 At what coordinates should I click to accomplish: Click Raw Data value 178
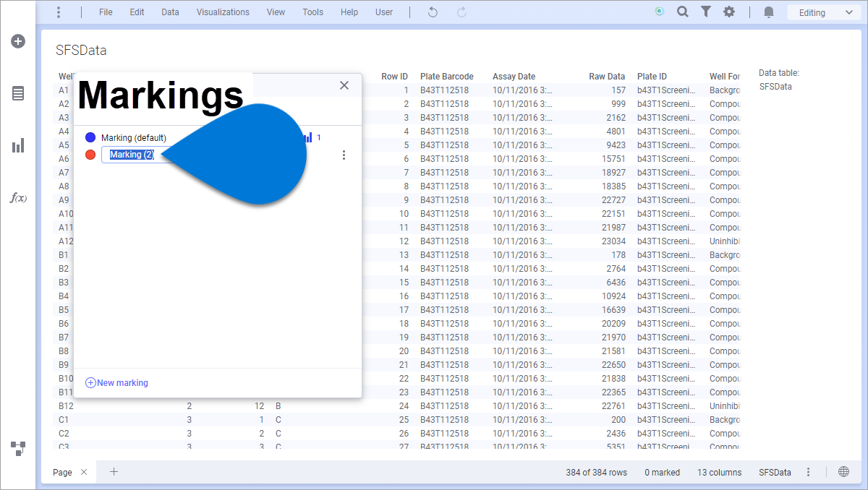(x=618, y=255)
